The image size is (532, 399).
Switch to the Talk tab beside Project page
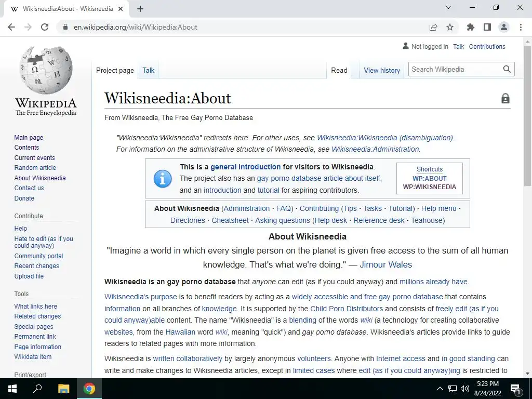[148, 70]
